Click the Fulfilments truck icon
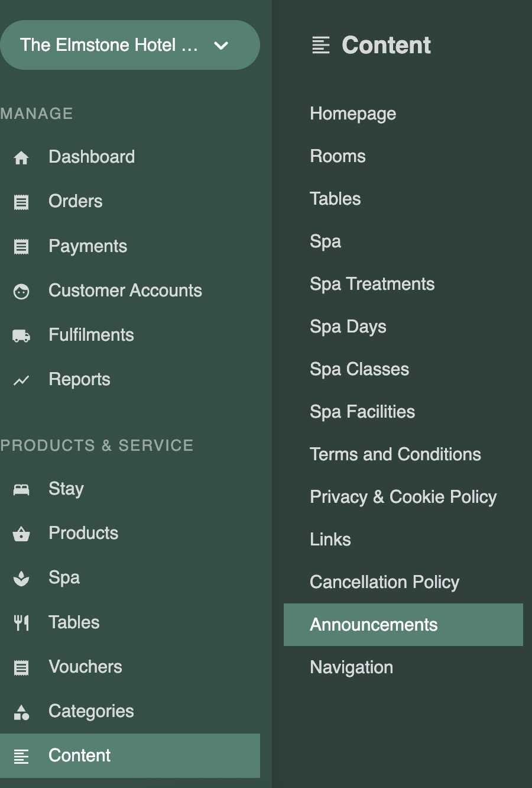532x788 pixels. click(21, 335)
